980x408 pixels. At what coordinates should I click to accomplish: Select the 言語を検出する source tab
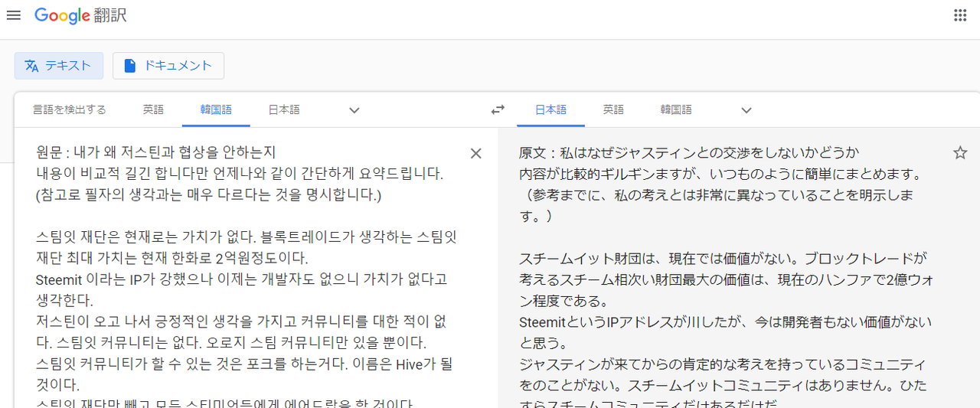pyautogui.click(x=69, y=109)
